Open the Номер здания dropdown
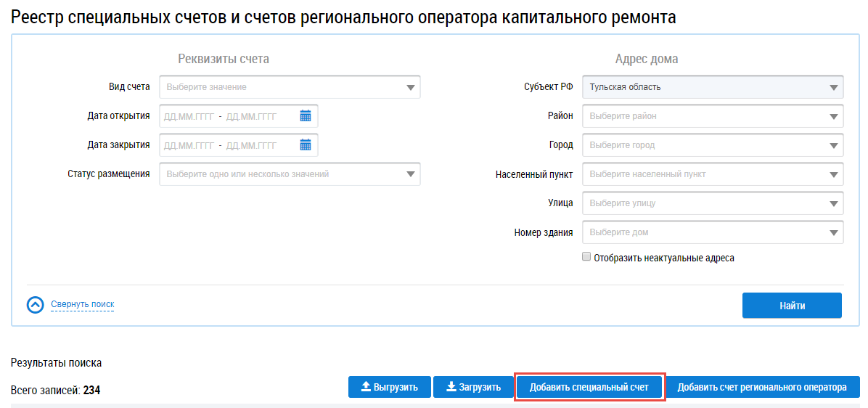868x408 pixels. tap(713, 233)
